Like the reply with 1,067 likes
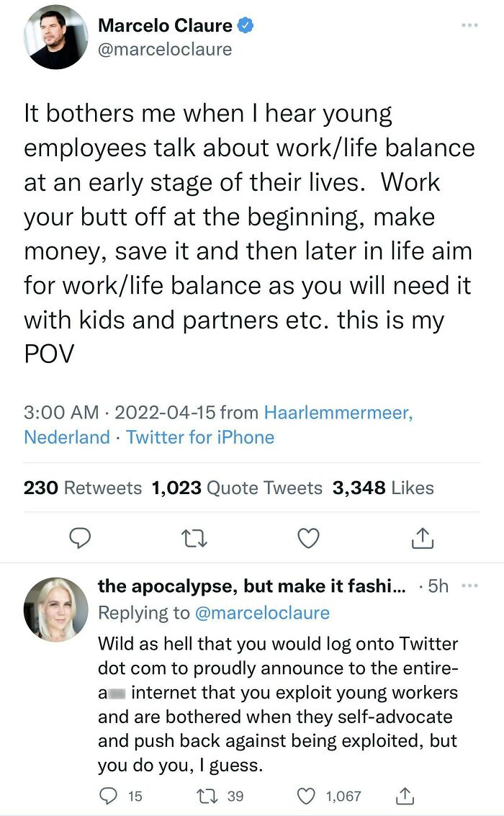 point(307,795)
